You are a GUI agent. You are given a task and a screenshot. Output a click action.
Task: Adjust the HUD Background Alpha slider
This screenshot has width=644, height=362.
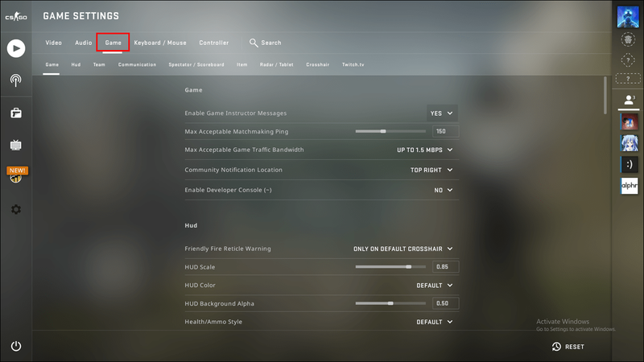click(390, 303)
